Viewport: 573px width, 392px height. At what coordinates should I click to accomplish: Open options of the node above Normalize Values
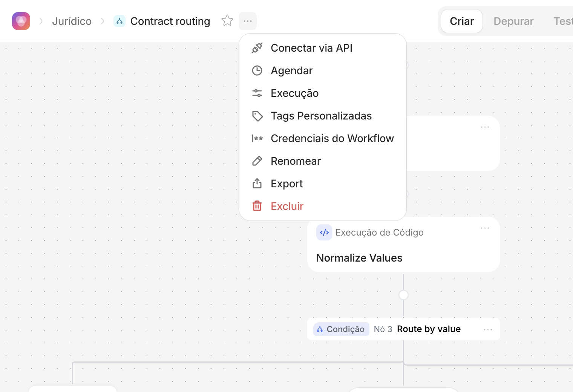[485, 127]
